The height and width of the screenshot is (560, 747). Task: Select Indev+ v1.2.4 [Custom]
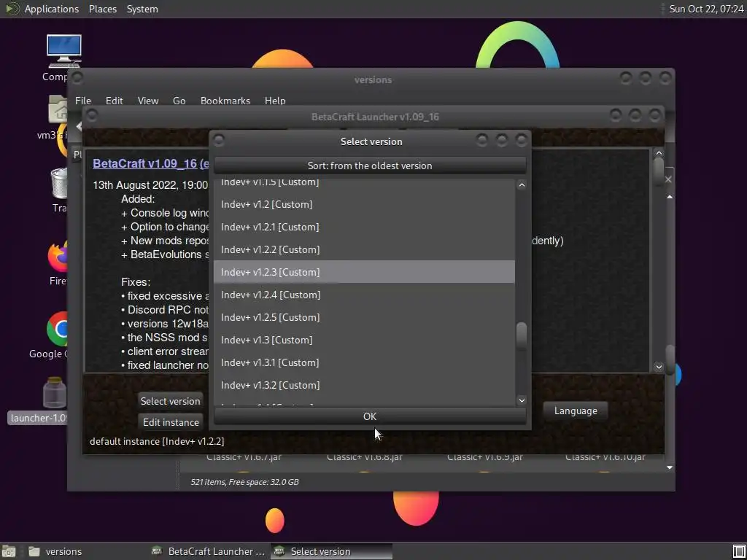pos(364,295)
